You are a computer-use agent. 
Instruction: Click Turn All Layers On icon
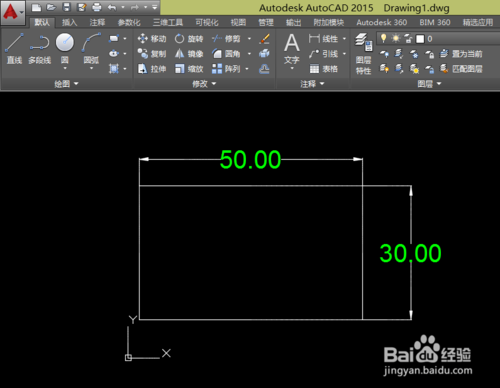pyautogui.click(x=384, y=69)
